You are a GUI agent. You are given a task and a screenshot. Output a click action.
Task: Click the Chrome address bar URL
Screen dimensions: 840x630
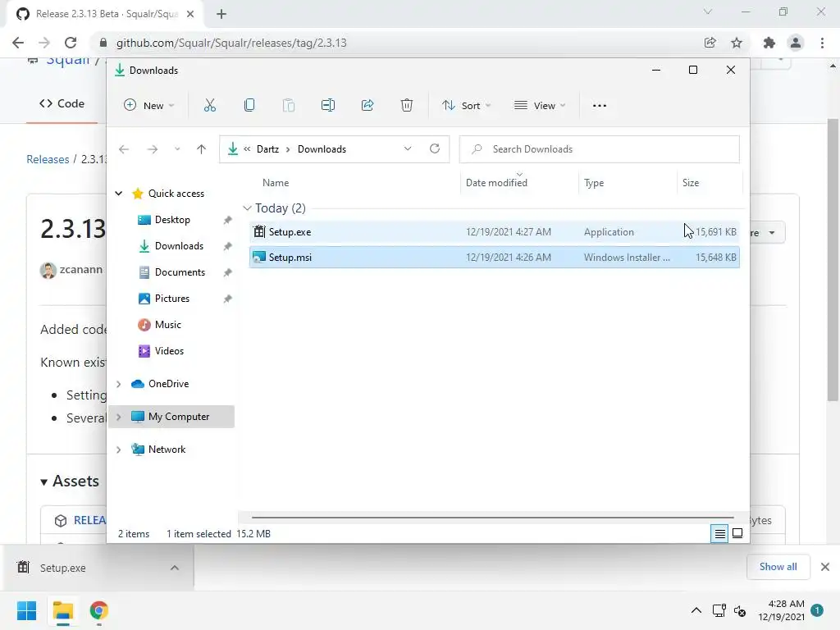coord(231,43)
